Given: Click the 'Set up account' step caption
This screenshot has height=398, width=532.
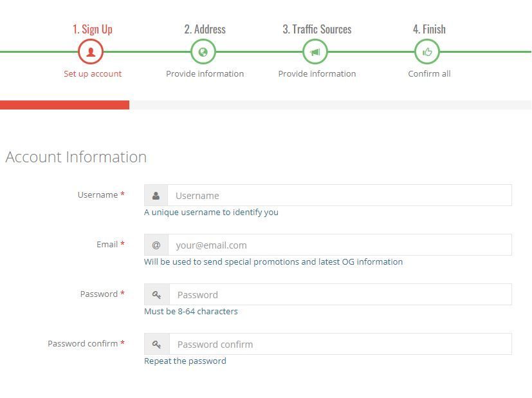Looking at the screenshot, I should point(93,73).
